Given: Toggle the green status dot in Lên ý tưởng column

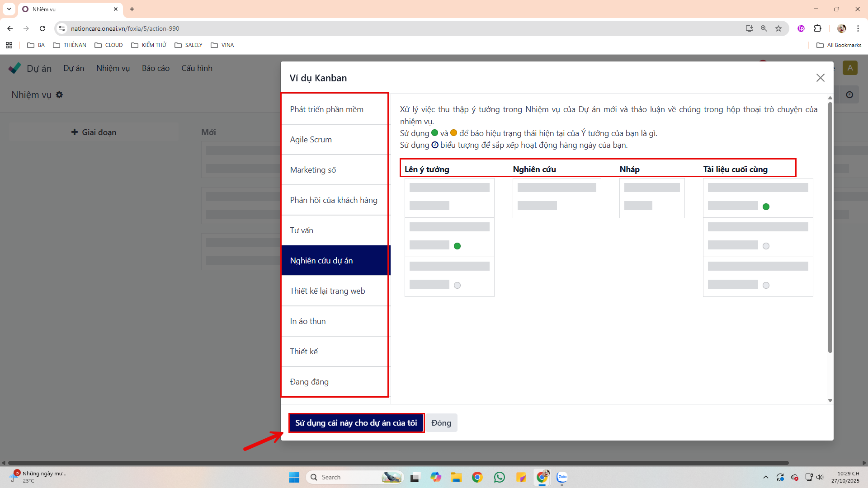Looking at the screenshot, I should pos(457,246).
